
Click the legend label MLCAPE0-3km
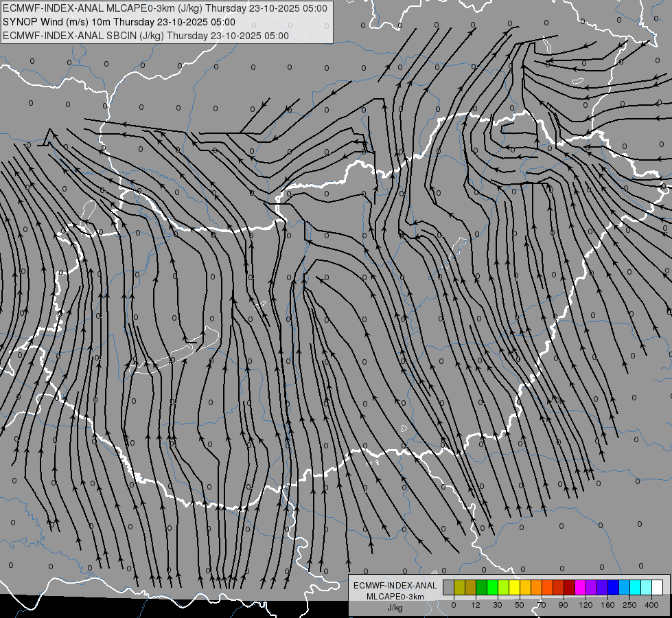(395, 597)
